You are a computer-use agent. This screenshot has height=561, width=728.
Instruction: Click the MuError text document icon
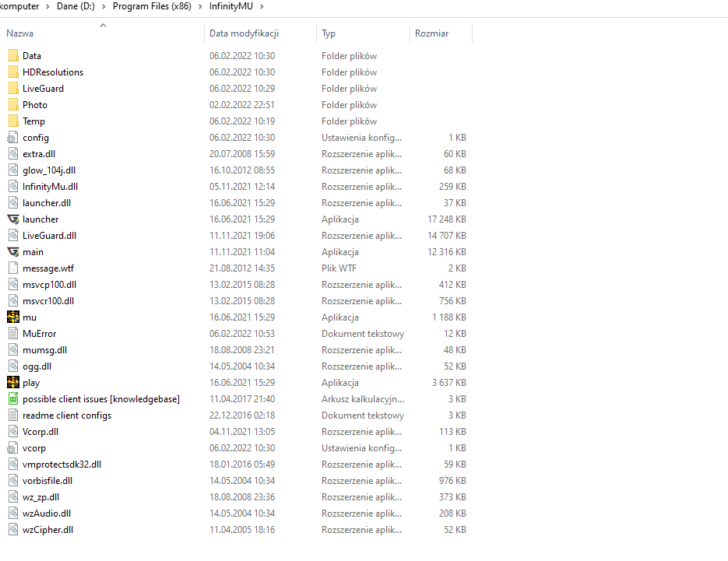tap(13, 334)
